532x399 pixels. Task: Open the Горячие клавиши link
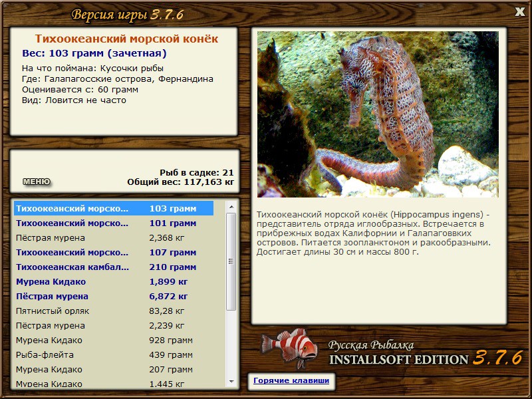[291, 380]
